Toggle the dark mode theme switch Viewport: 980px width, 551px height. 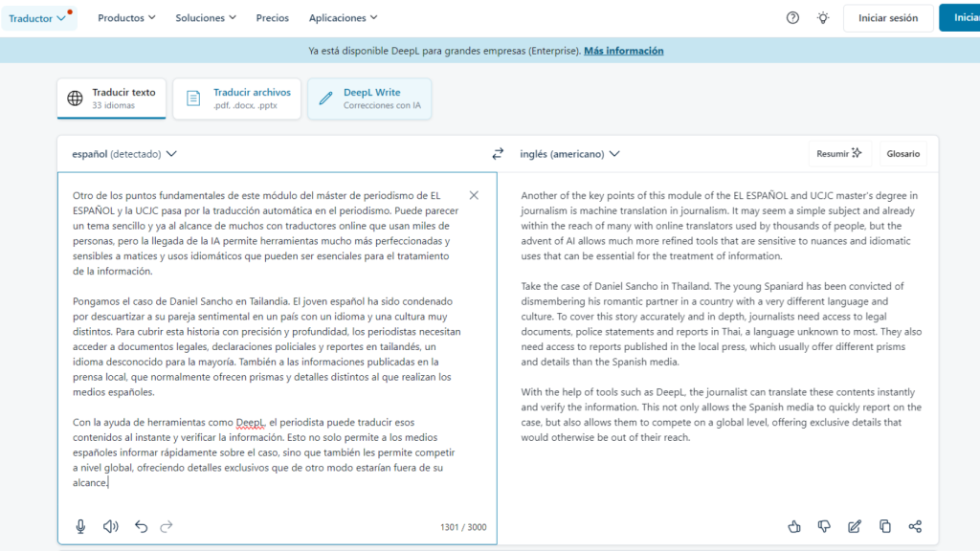(822, 17)
